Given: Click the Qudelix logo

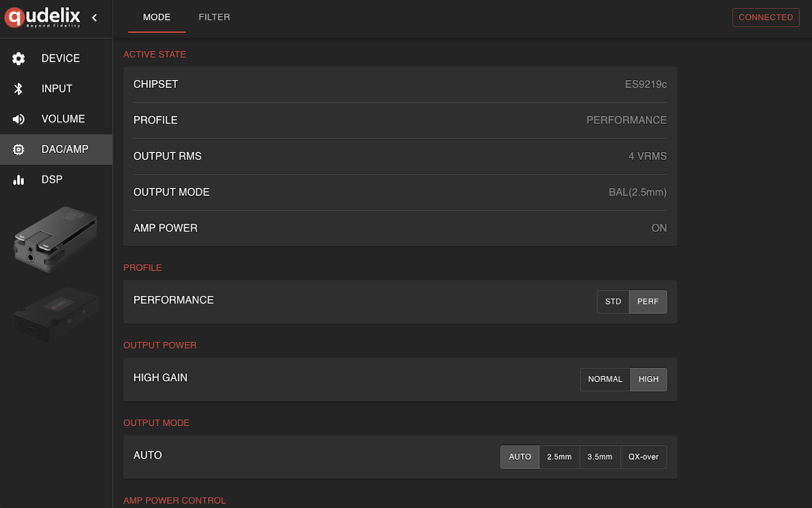Looking at the screenshot, I should (43, 18).
